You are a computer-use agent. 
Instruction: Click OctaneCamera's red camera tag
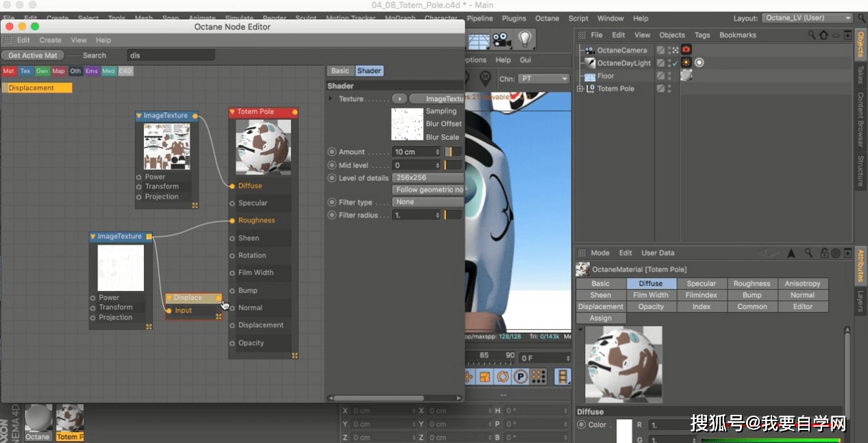click(686, 50)
